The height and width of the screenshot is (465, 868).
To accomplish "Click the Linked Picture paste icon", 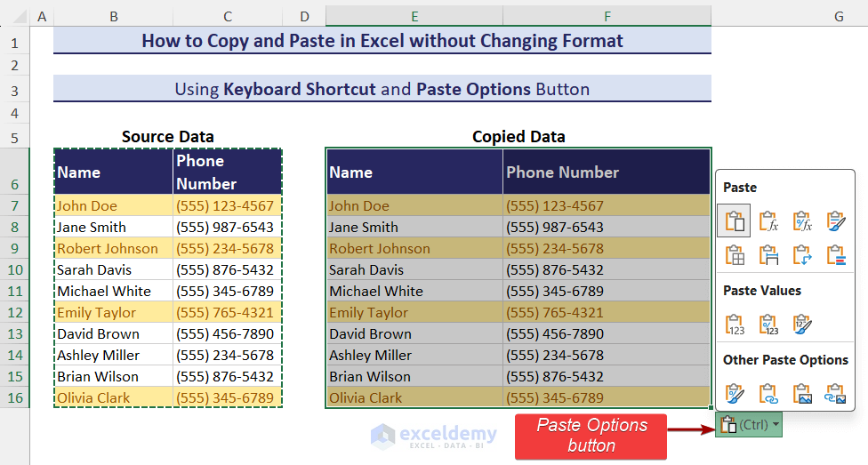I will [x=836, y=393].
